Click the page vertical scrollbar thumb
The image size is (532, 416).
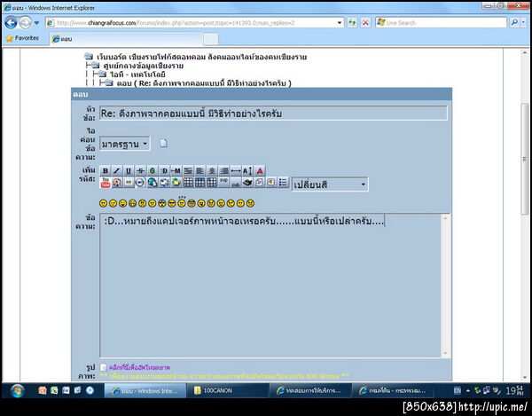(525, 159)
